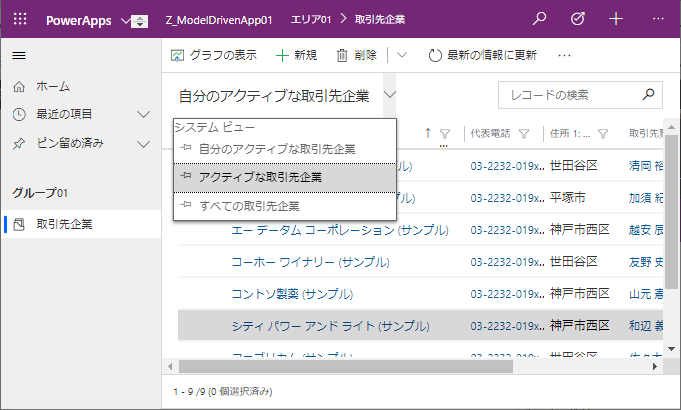Open filter funnel on 代表電話 column
This screenshot has width=681, height=410.
click(524, 134)
